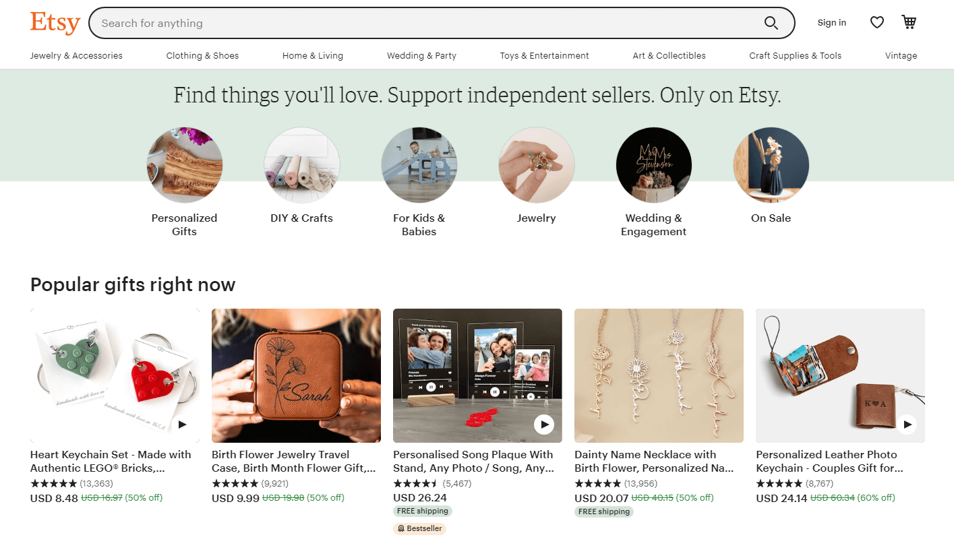Click the Bestseller badge under the song plaque
The width and height of the screenshot is (954, 560).
419,528
